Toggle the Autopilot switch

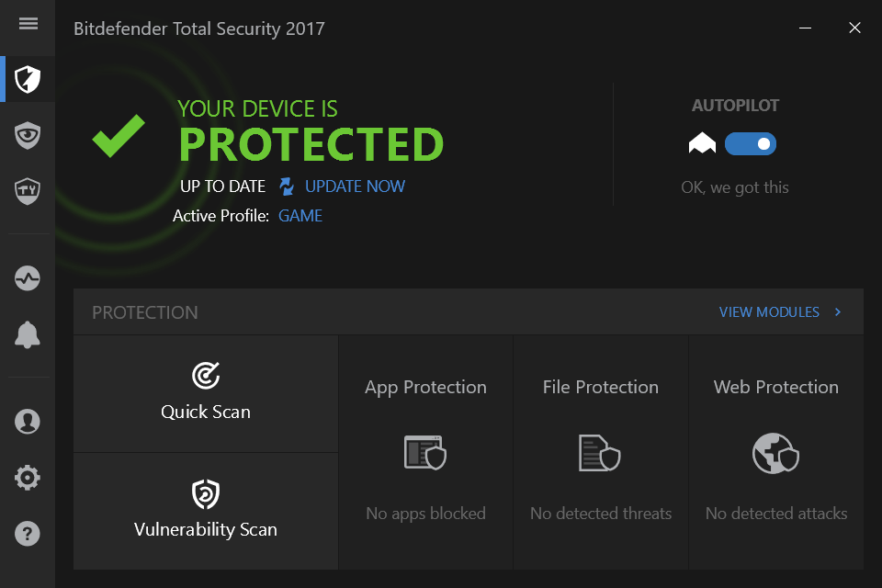point(750,144)
